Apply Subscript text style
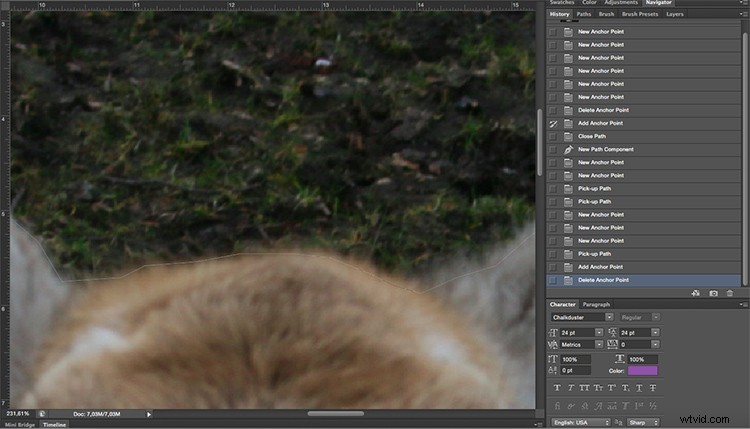Image resolution: width=750 pixels, height=429 pixels. (626, 388)
